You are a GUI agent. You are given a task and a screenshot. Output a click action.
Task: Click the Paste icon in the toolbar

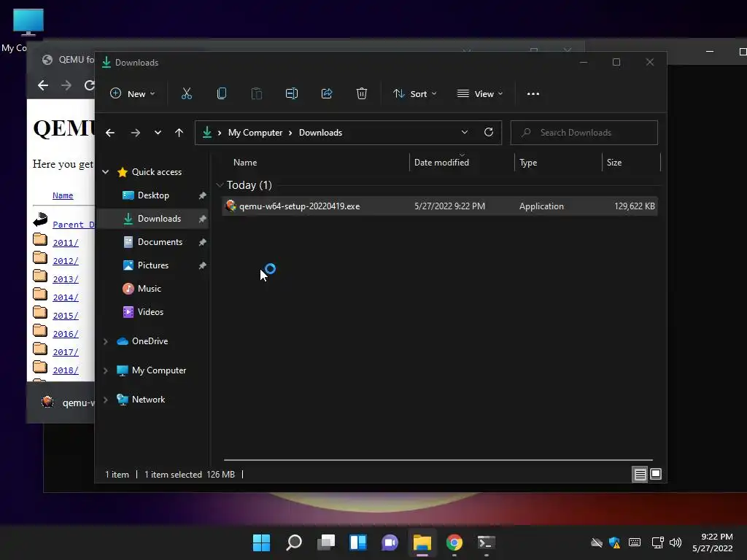(x=256, y=94)
